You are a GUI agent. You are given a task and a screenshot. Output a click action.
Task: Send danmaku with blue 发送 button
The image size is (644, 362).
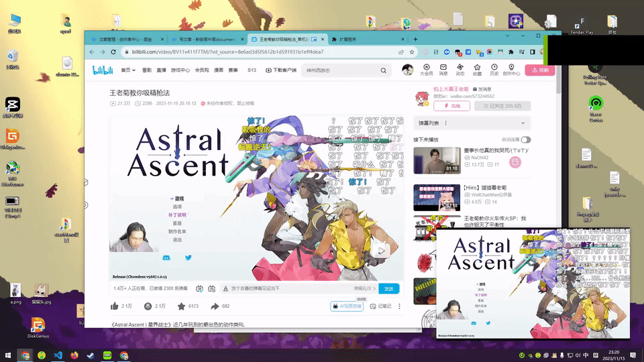click(x=389, y=288)
